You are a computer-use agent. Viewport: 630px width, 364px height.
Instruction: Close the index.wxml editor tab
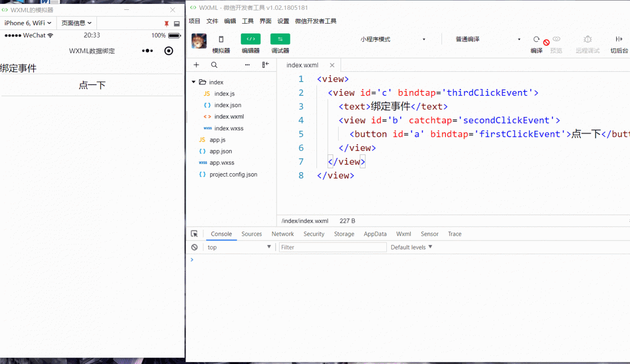click(332, 65)
